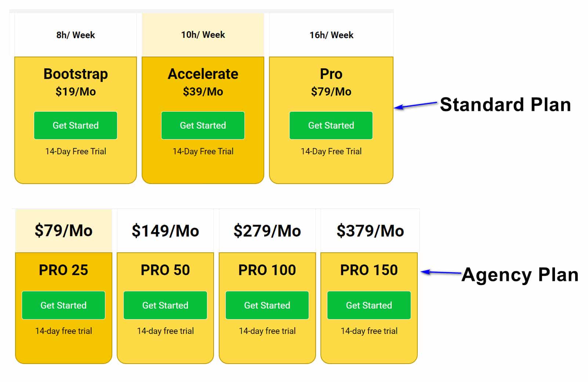Screen dimensions: 588x382
Task: Click Get Started under Pro $79/Mo plan
Action: (x=331, y=125)
